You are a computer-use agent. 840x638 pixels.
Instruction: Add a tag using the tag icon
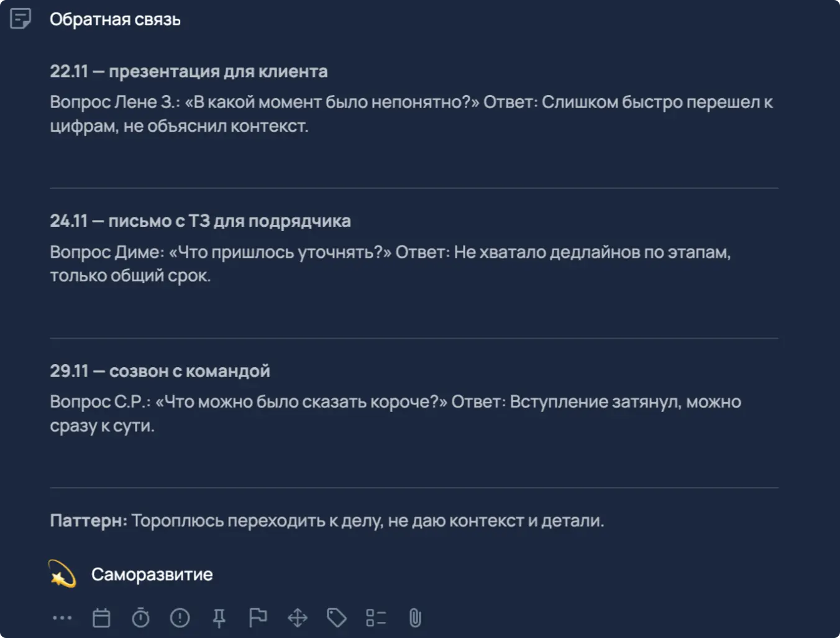click(337, 617)
